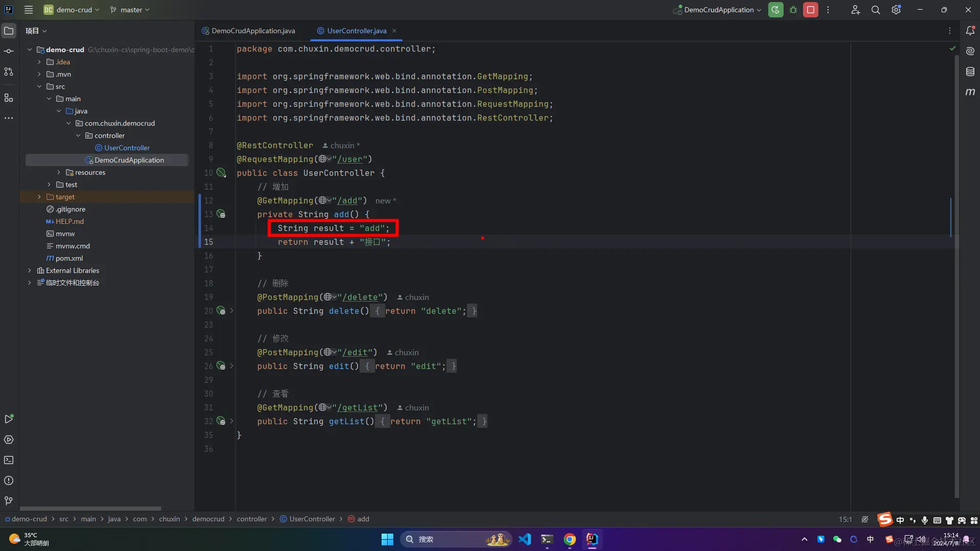Click the inspections green checkmark widget
Screen dimensions: 980x551
(952, 49)
